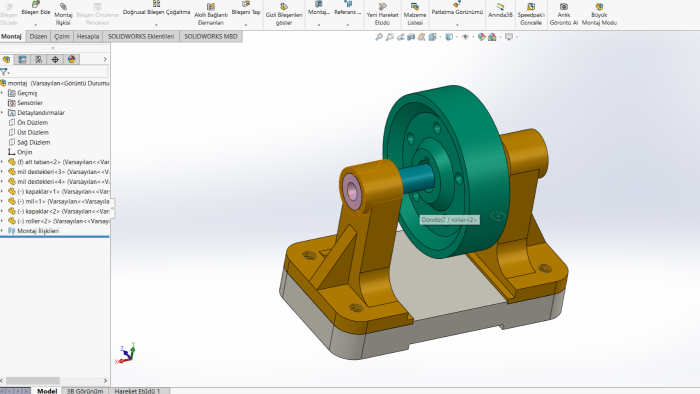Viewport: 700px width, 394px height.
Task: Expand mil destekleri<3> component node
Action: 2,172
